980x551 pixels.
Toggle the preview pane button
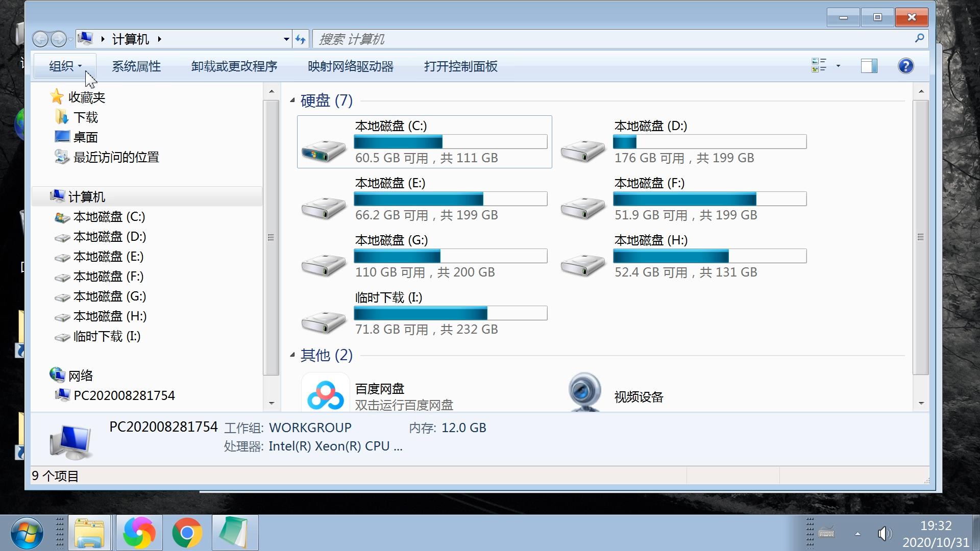coord(869,66)
